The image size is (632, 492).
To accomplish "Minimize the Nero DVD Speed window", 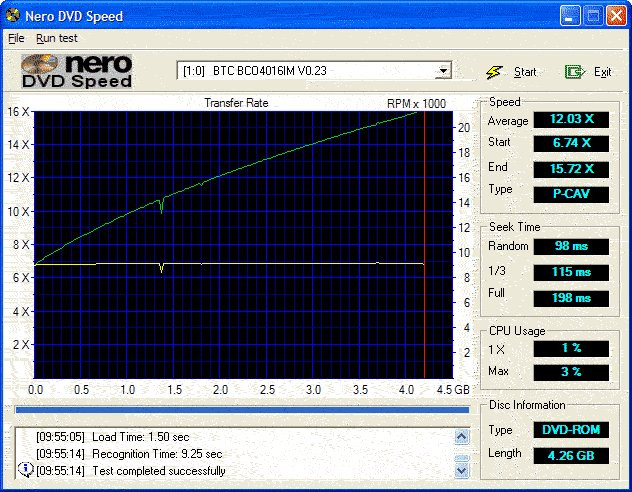I will (x=570, y=16).
